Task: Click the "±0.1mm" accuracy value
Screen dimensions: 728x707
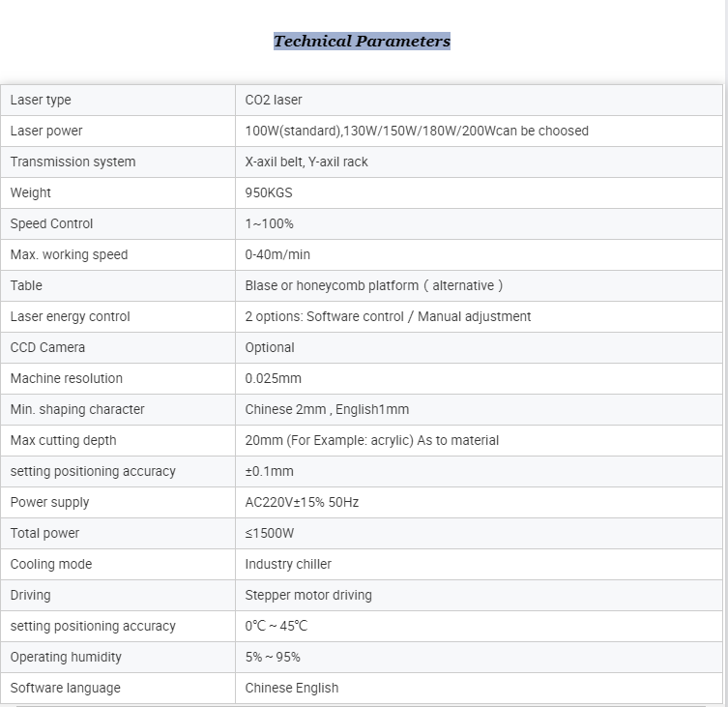Action: pos(269,471)
